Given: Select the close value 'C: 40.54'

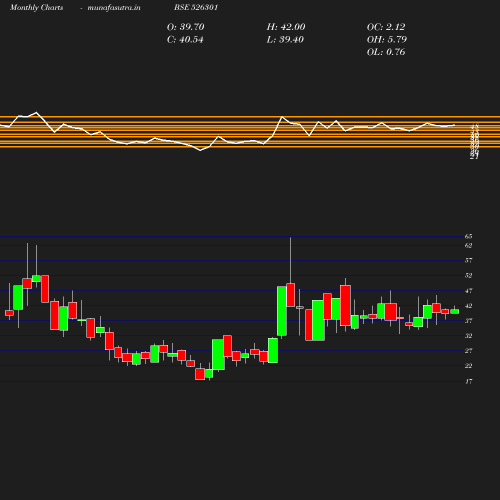Looking at the screenshot, I should [x=185, y=40].
